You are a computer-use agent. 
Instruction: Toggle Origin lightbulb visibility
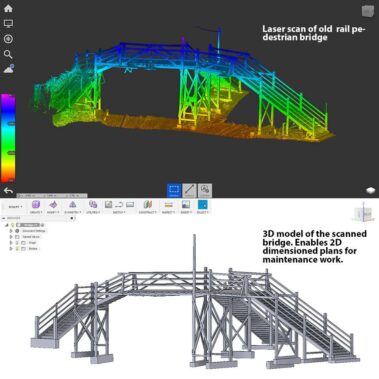pos(17,243)
